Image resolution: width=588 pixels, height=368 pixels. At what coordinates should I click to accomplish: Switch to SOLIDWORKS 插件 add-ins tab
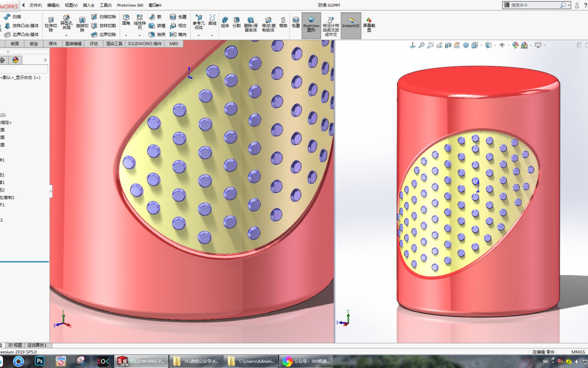(145, 44)
